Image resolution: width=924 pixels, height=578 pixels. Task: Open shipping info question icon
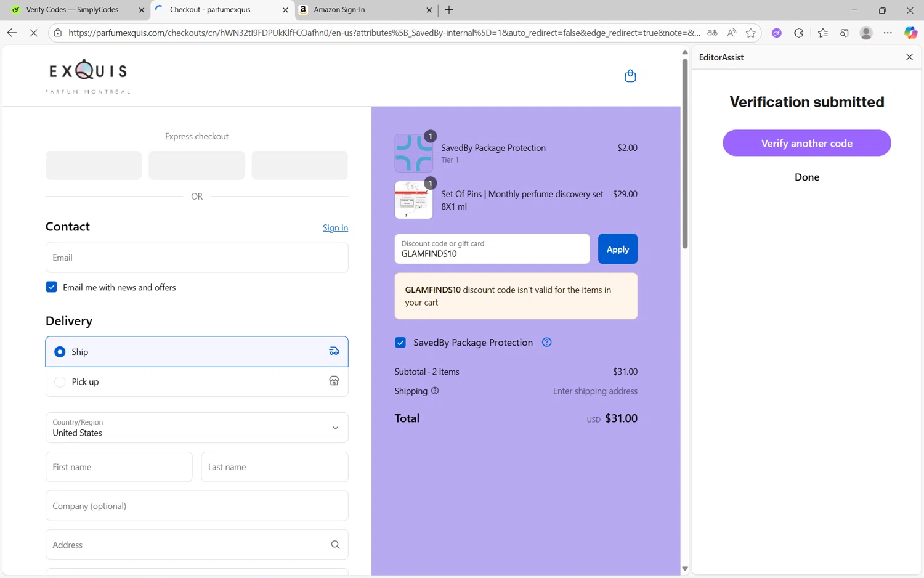(x=435, y=391)
